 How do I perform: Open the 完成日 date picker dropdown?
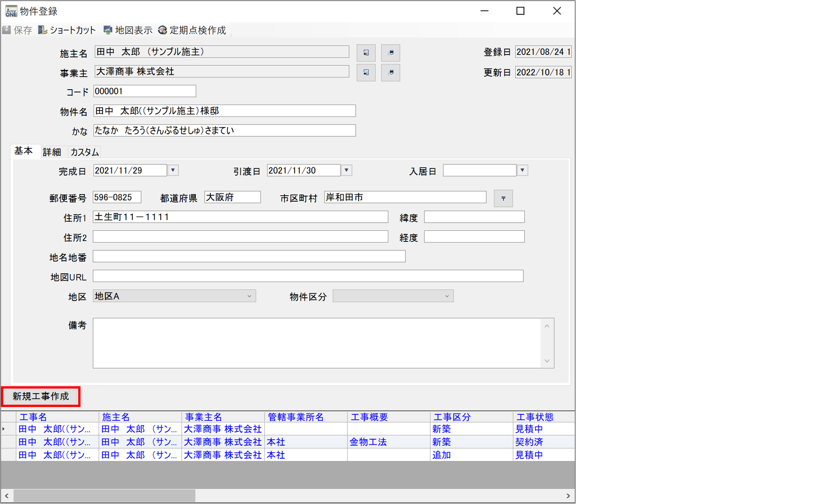pos(173,171)
